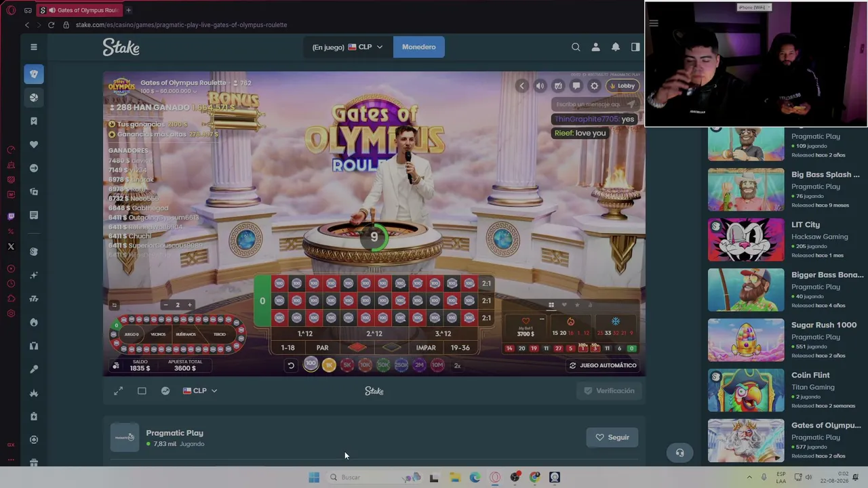Open Windows taskbar search box
Image resolution: width=868 pixels, height=488 pixels.
tap(375, 477)
